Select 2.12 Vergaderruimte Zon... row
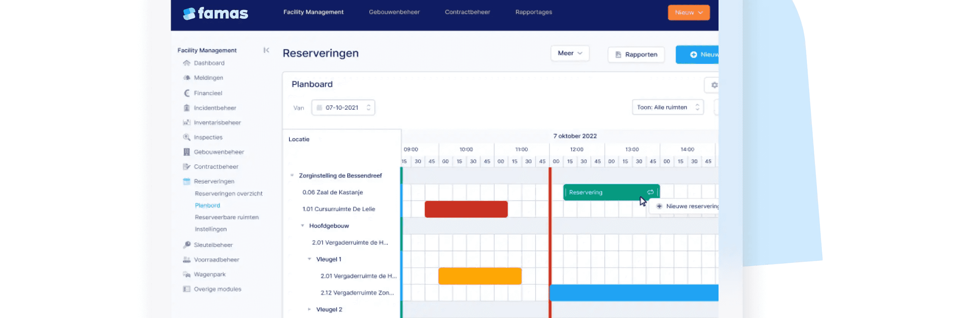Image resolution: width=980 pixels, height=318 pixels. point(357,293)
